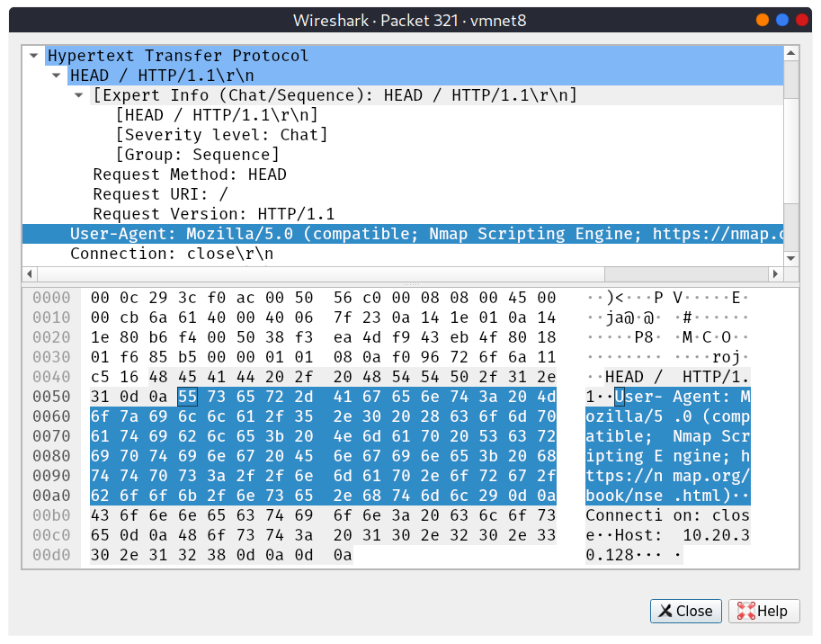821x644 pixels.
Task: Click the Request Version: HTTP/1.1 row
Action: [213, 214]
